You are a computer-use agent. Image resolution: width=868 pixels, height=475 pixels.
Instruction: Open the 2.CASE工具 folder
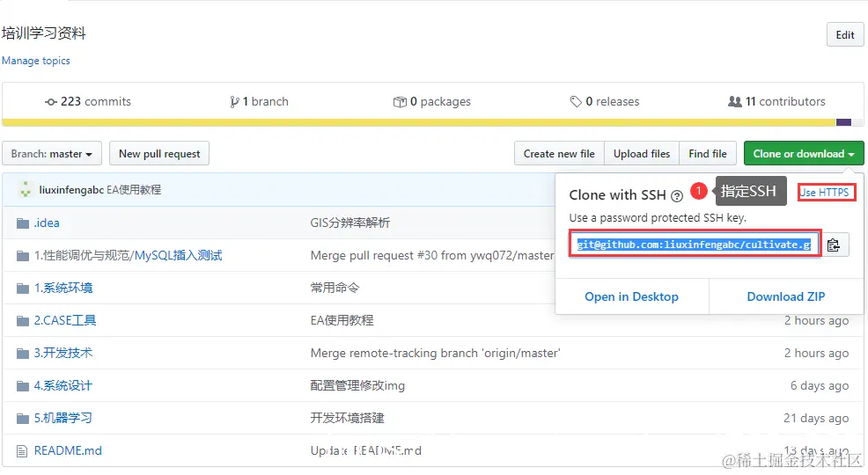pyautogui.click(x=65, y=321)
